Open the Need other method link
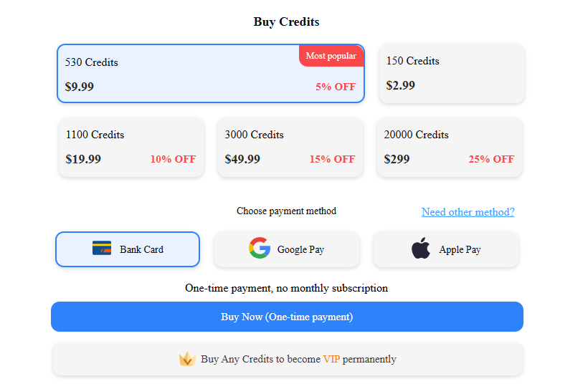The width and height of the screenshot is (588, 384). coord(468,212)
